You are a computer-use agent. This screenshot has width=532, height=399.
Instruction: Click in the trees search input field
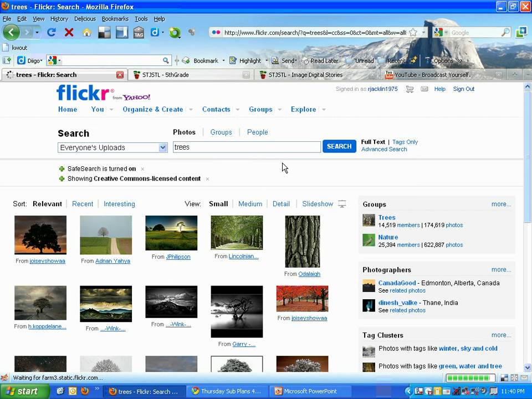pos(247,147)
